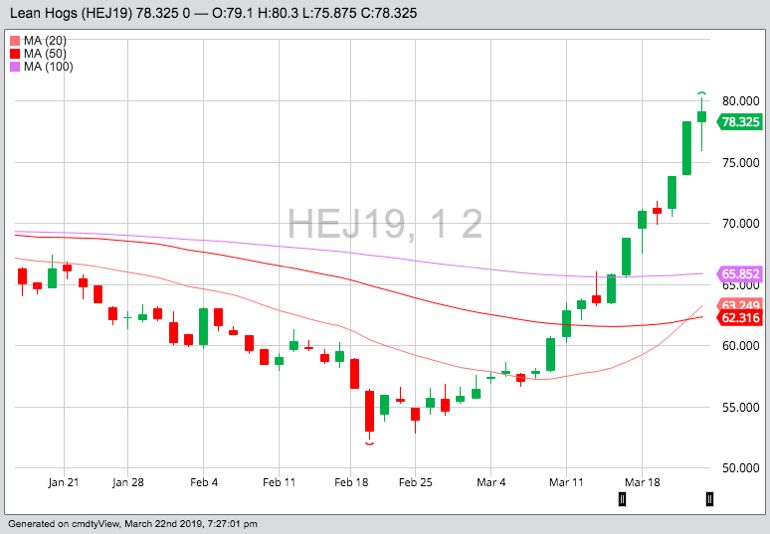770x534 pixels.
Task: Toggle the MA (50) legend label
Action: coord(45,53)
